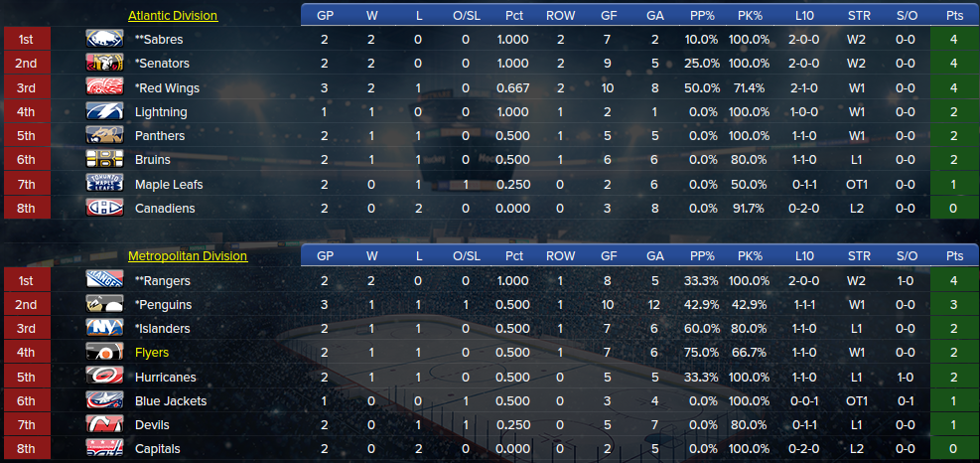
Task: Click Metropolitan STR column header
Action: [858, 256]
